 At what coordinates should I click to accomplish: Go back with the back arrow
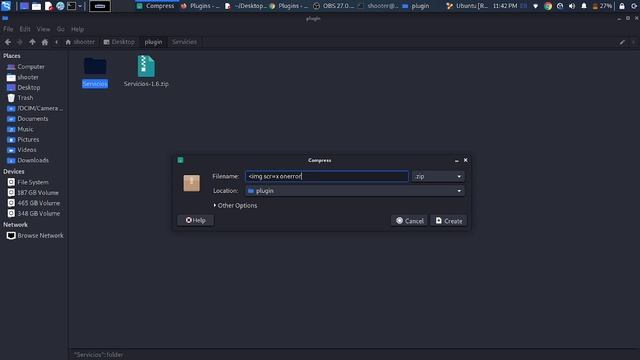[x=8, y=42]
